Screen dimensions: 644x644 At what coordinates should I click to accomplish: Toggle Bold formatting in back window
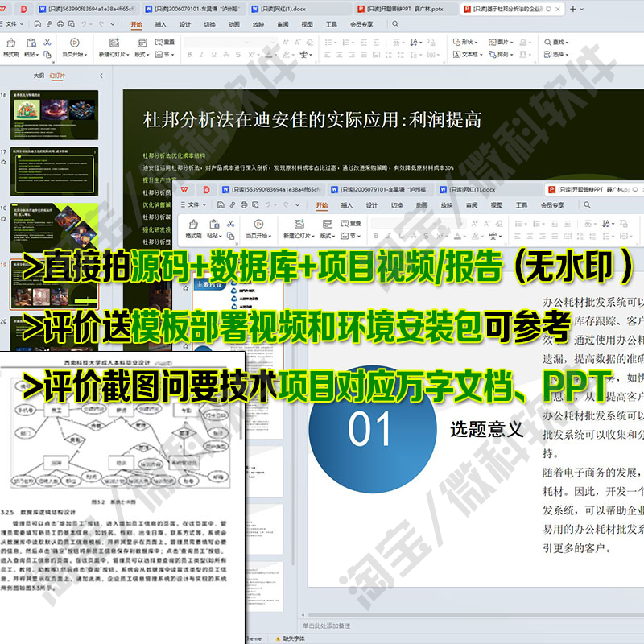[x=189, y=54]
